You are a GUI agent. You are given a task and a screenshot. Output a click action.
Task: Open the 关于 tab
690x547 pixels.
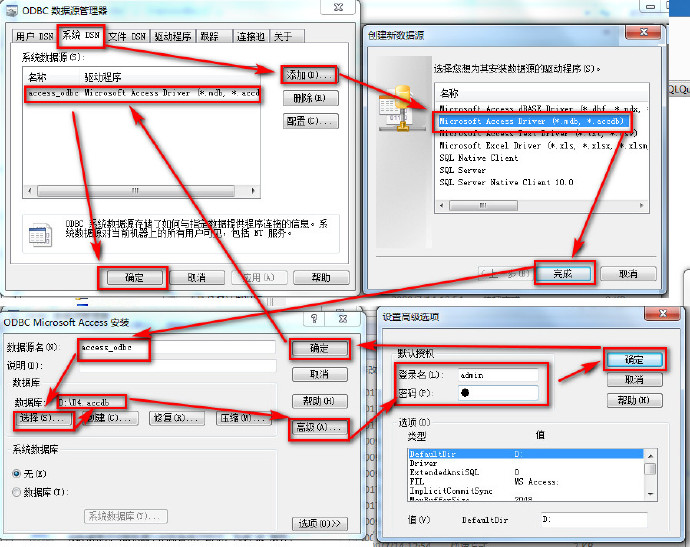tap(286, 36)
